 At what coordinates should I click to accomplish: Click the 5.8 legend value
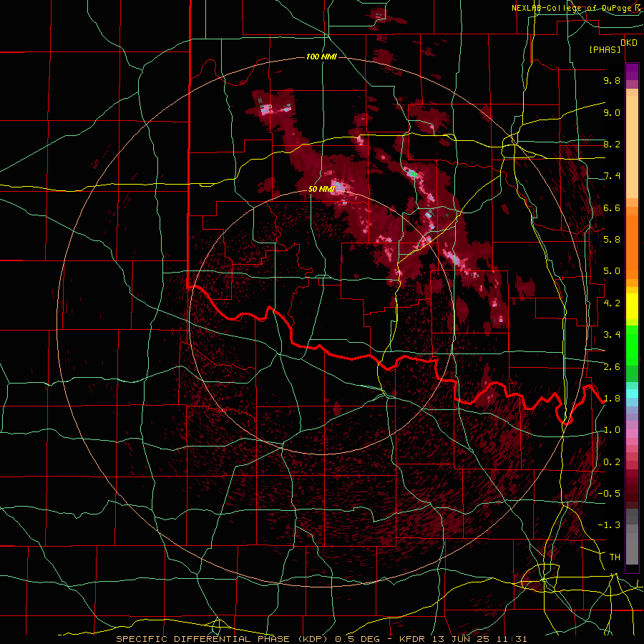click(612, 240)
